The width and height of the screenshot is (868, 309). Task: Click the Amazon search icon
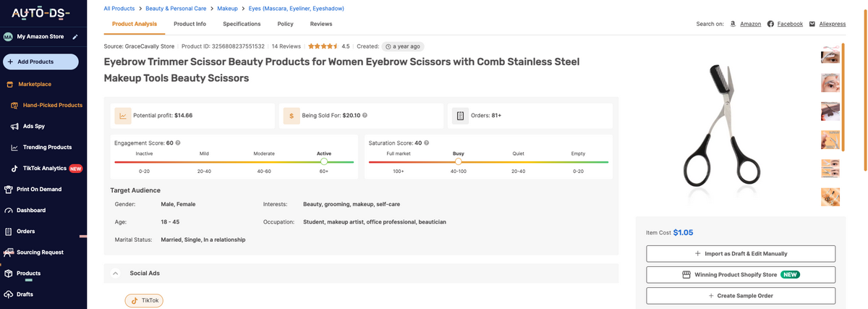pos(733,24)
